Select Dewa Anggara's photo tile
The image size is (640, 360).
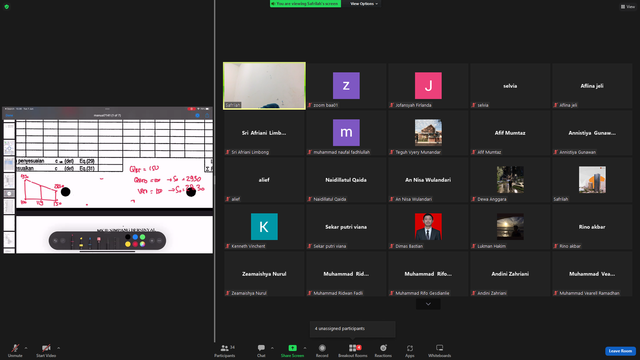[x=510, y=180]
